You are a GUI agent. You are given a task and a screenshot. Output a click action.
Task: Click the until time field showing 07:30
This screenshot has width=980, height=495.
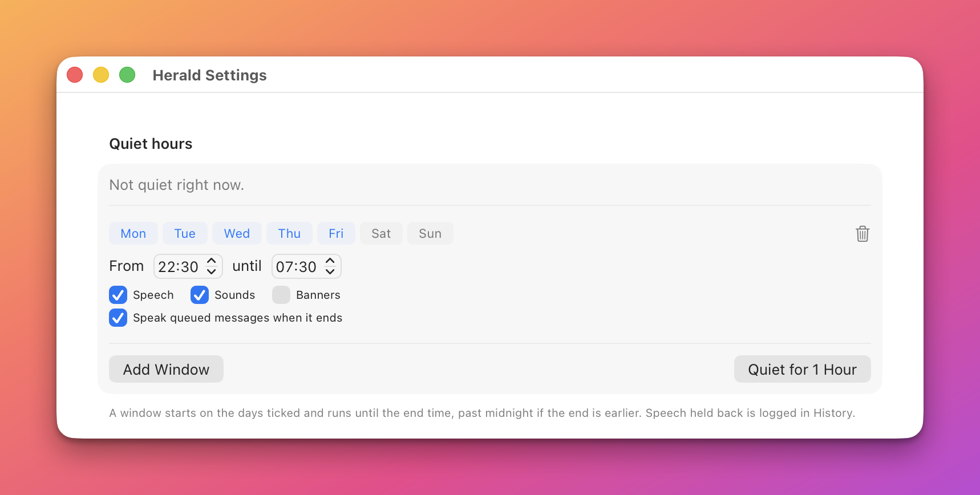(296, 266)
